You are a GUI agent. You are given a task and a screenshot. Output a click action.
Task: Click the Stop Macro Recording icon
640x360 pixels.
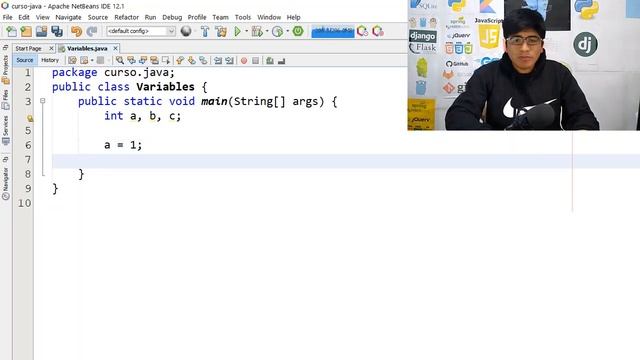click(256, 60)
